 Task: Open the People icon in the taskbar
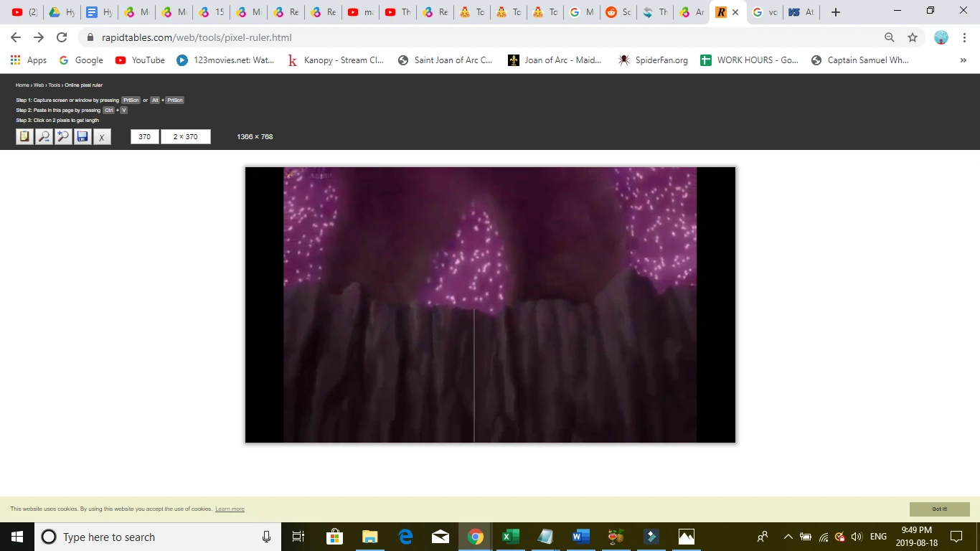(762, 537)
